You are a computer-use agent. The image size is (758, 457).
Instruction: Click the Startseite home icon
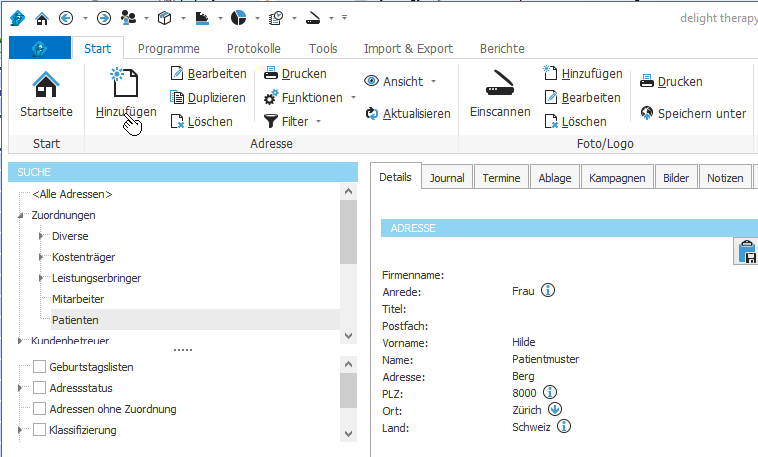coord(46,87)
